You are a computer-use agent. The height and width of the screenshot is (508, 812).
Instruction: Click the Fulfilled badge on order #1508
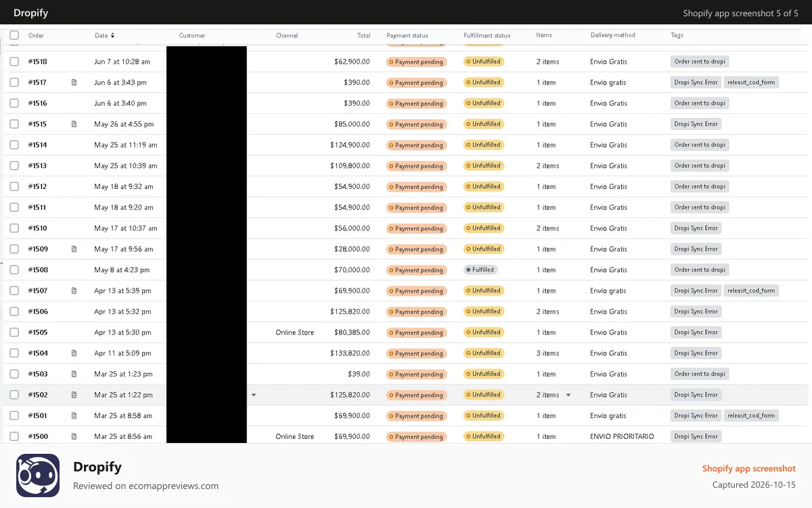[480, 270]
